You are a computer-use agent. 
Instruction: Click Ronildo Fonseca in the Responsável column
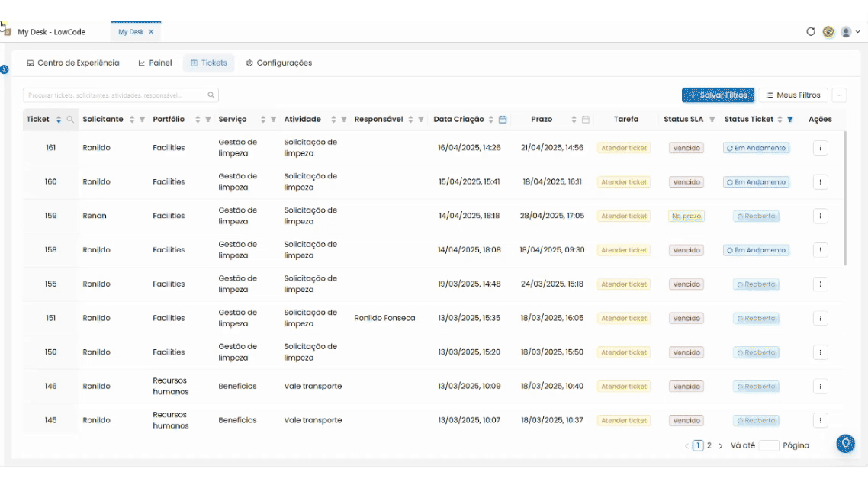[x=384, y=318]
